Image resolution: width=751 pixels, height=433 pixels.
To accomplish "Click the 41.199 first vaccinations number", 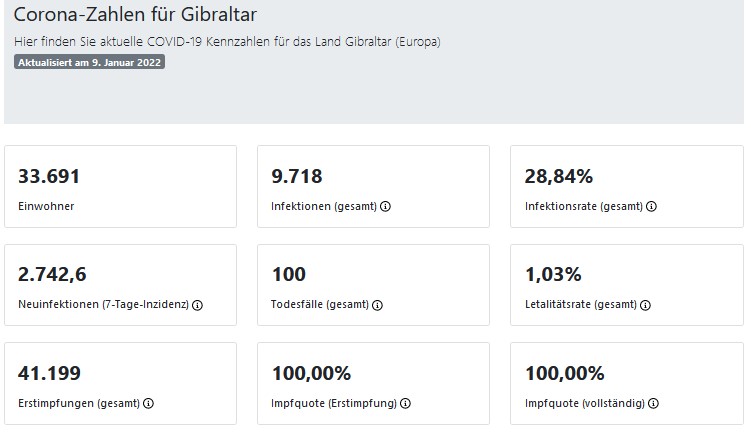I will (x=50, y=373).
